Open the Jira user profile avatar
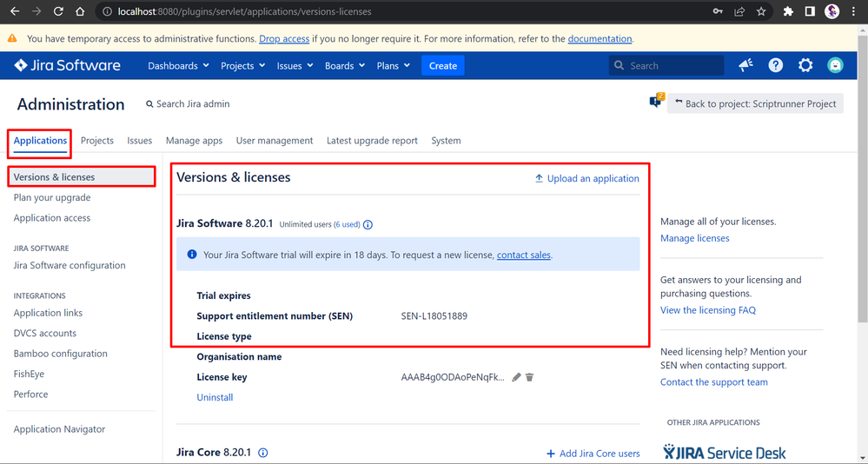This screenshot has height=464, width=868. click(835, 65)
